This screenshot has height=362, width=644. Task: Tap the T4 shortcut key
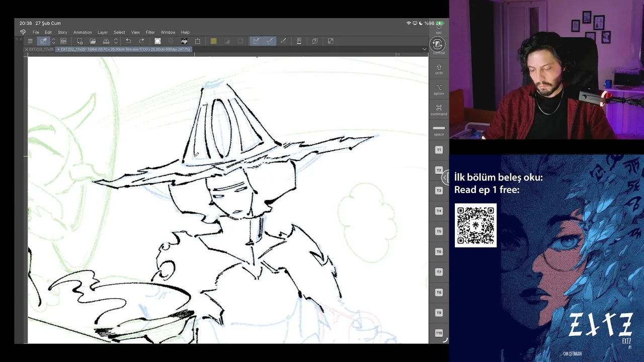click(439, 211)
